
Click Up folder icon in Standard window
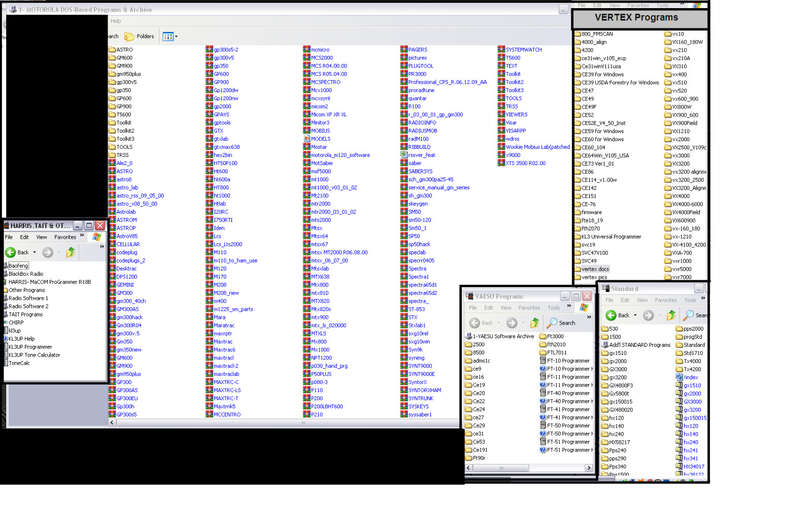coord(671,315)
